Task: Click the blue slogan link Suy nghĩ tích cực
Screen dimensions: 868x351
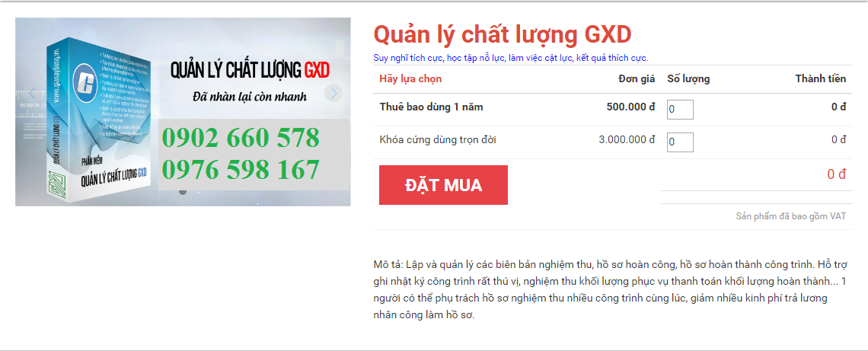Action: tap(510, 58)
